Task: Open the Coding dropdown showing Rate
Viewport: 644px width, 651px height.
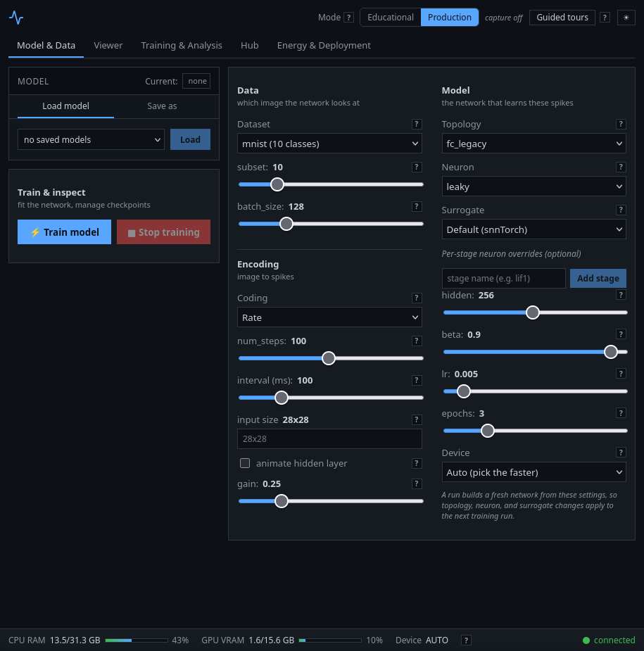Action: pyautogui.click(x=329, y=317)
